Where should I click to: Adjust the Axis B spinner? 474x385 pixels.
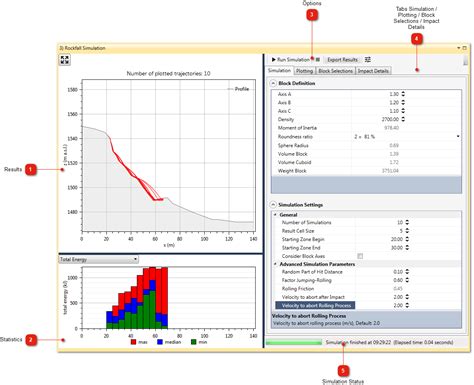coord(403,103)
